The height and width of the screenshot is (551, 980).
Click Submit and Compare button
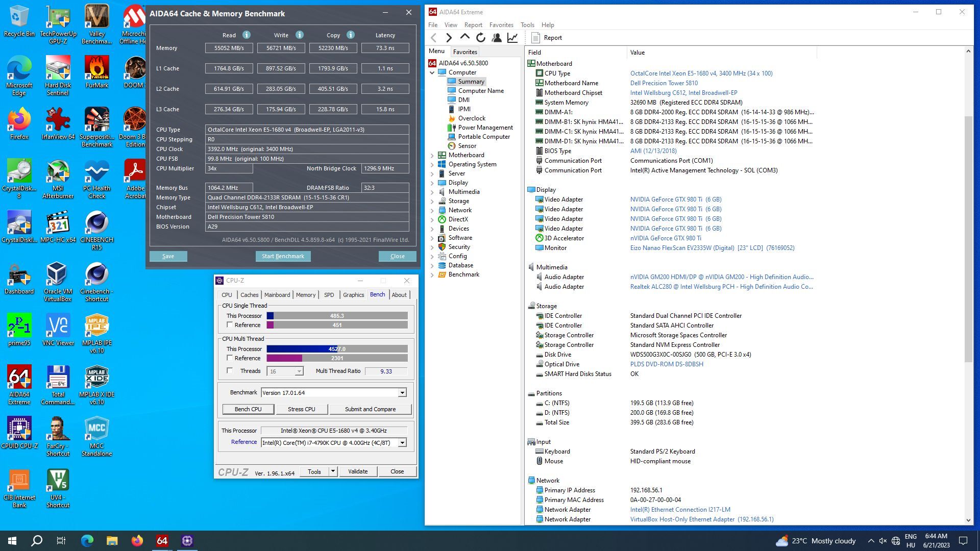tap(370, 409)
